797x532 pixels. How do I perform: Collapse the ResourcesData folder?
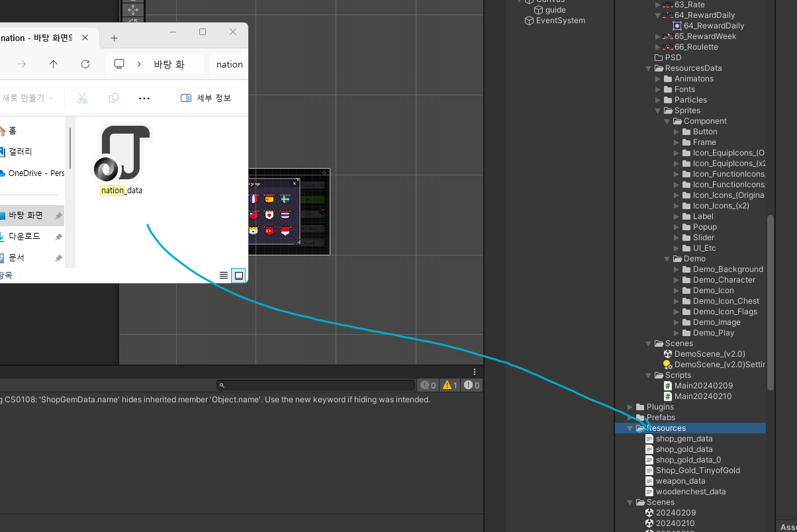point(648,68)
